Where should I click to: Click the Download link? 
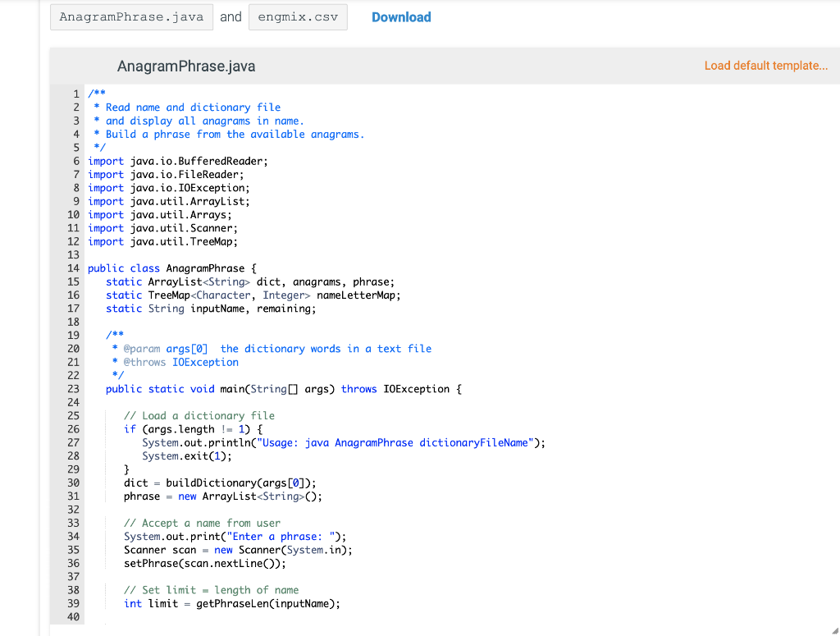point(401,17)
